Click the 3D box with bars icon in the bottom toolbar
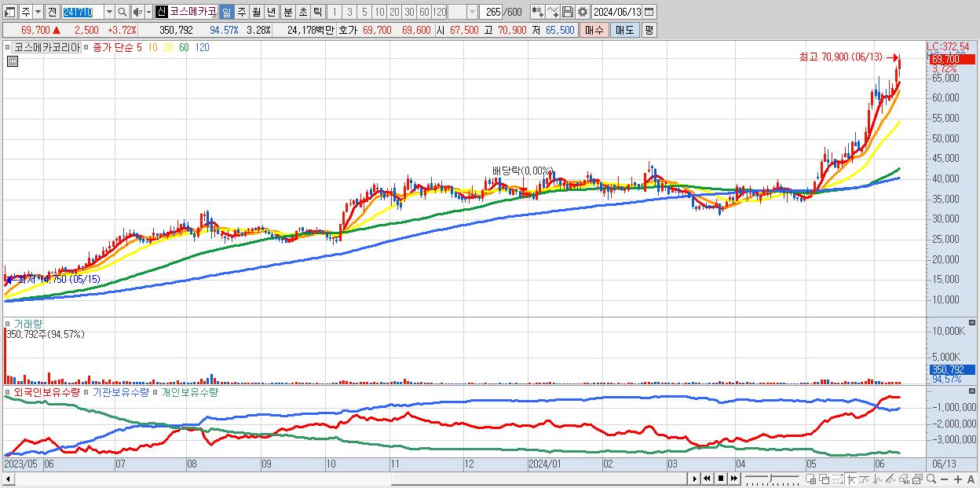 tap(905, 479)
